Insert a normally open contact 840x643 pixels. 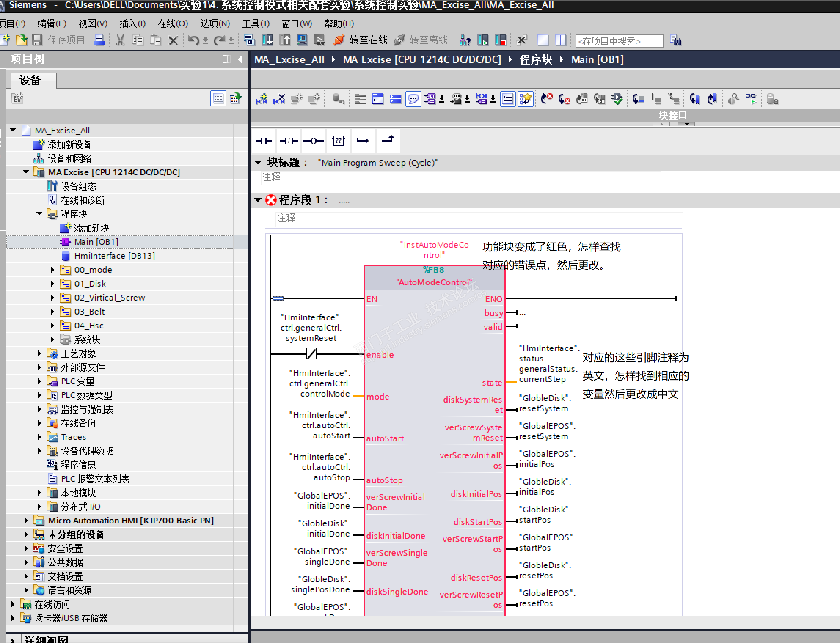[264, 140]
